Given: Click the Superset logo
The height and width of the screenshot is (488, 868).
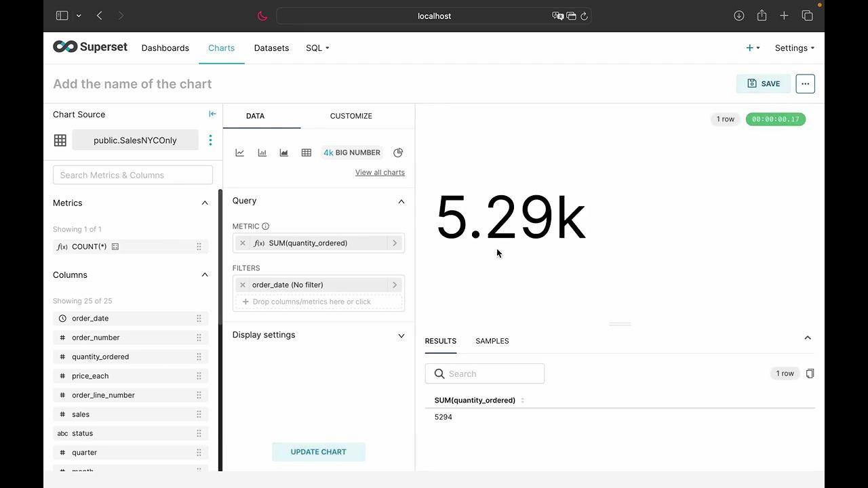Looking at the screenshot, I should [90, 47].
